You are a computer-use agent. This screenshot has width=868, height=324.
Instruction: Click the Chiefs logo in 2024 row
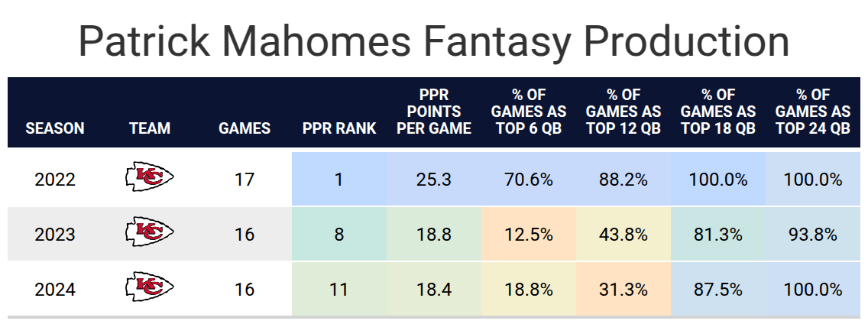point(150,289)
